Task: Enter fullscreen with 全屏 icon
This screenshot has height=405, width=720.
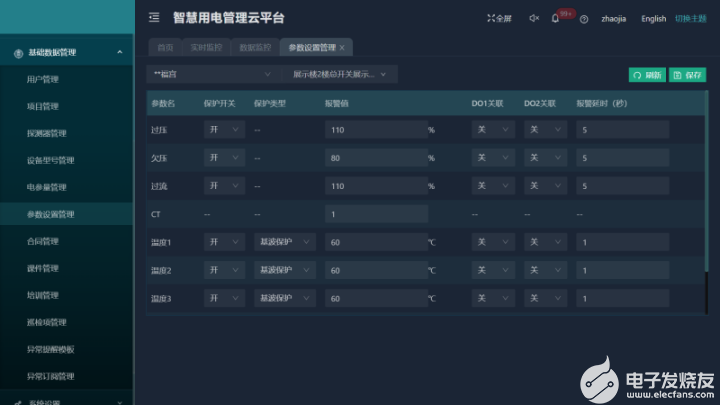Action: (x=499, y=18)
